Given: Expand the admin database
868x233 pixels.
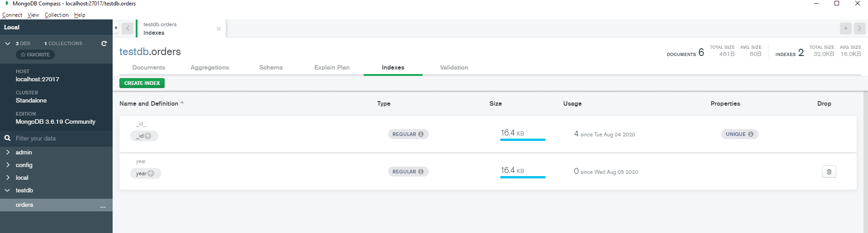Looking at the screenshot, I should click(8, 152).
